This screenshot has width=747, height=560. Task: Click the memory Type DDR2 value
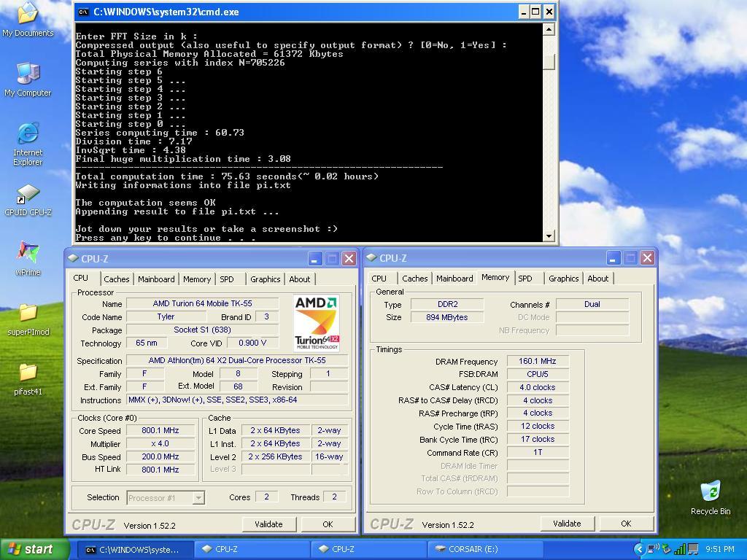click(447, 304)
